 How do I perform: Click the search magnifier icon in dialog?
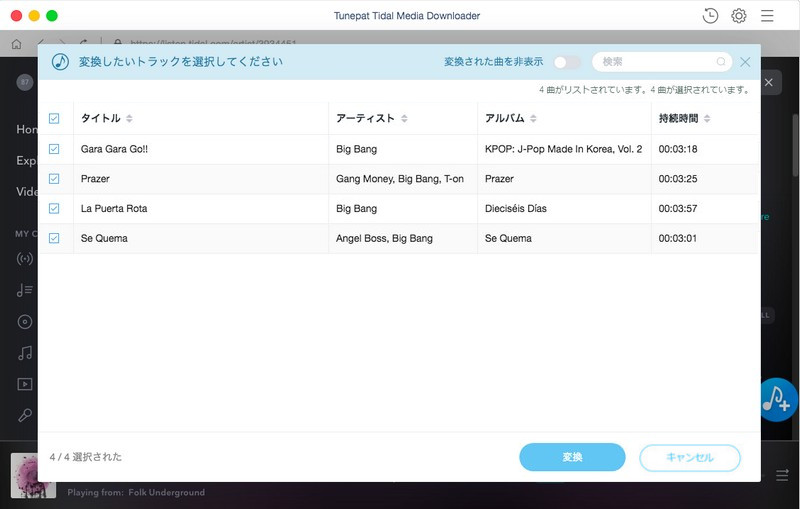tap(721, 62)
